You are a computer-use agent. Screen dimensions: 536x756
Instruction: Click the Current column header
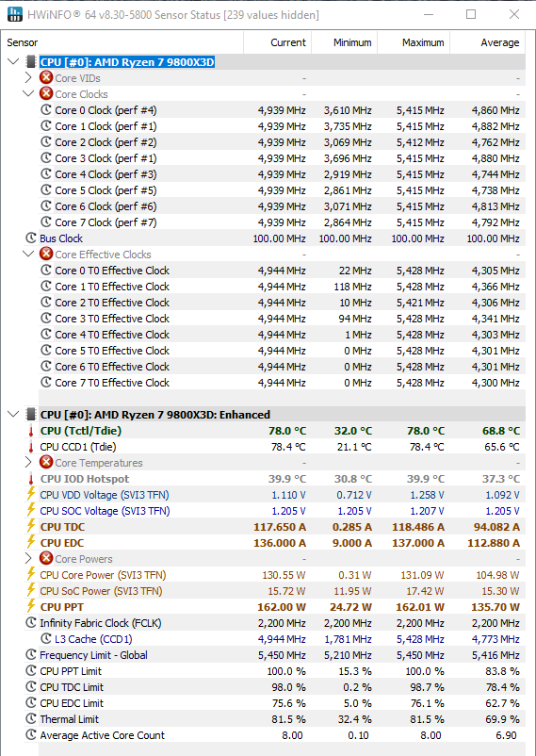coord(278,42)
